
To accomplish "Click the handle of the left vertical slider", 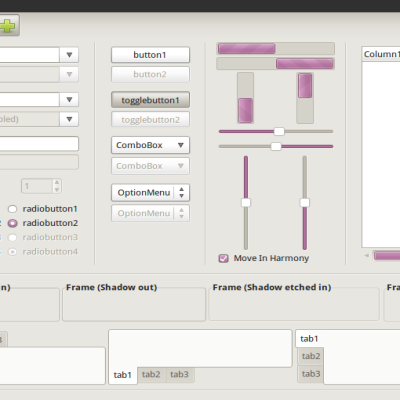I will click(246, 202).
